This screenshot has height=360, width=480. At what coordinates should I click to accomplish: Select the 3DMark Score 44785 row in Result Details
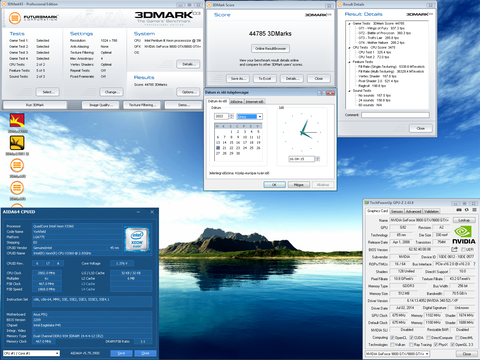[x=378, y=24]
